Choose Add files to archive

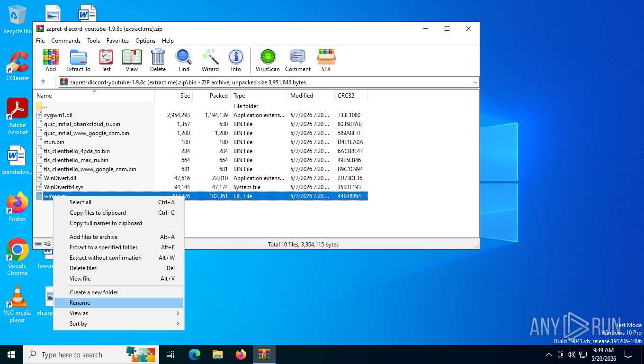tap(119, 237)
